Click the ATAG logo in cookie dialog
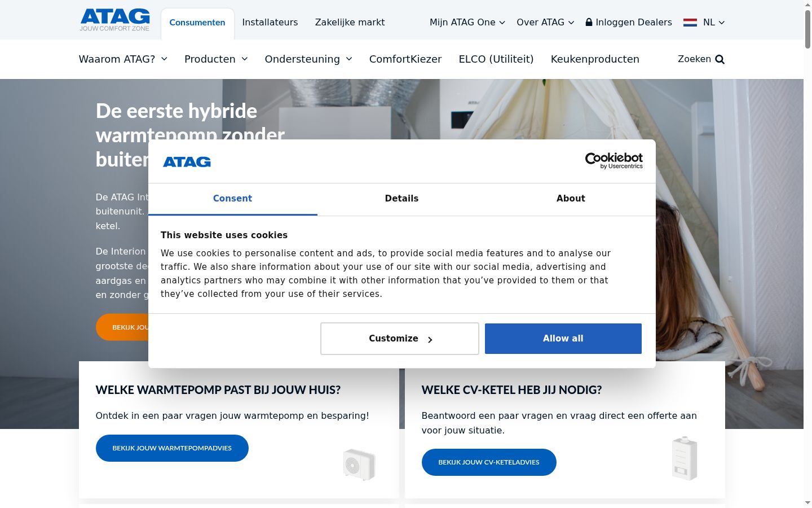This screenshot has height=508, width=812. [x=187, y=162]
